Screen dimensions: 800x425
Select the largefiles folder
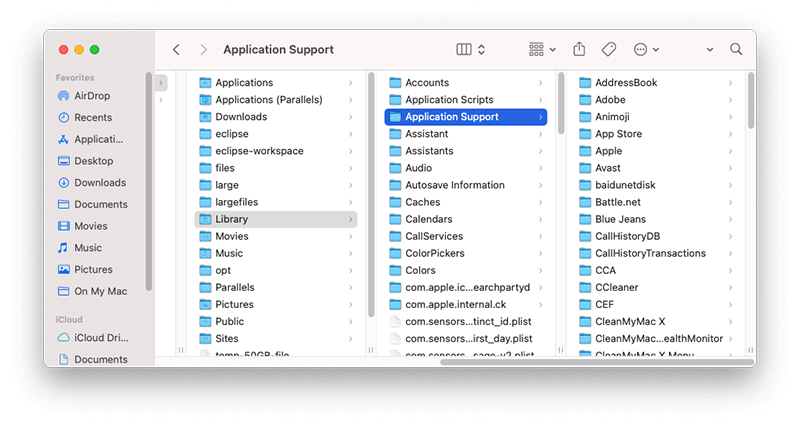pos(276,202)
